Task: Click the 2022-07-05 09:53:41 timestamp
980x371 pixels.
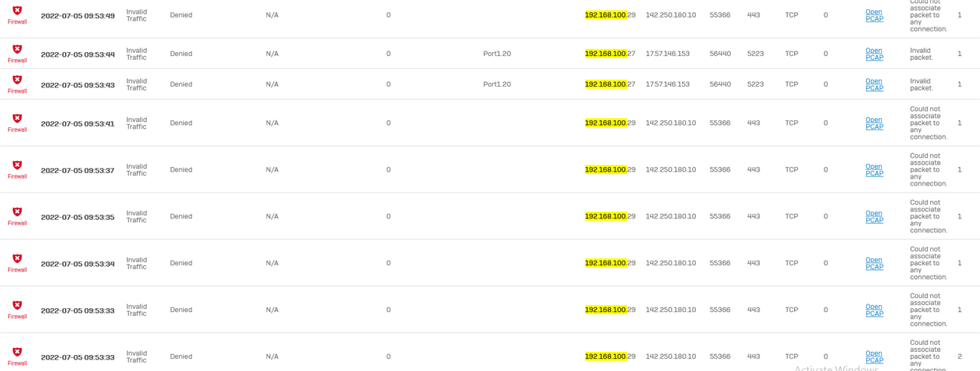Action: point(77,123)
